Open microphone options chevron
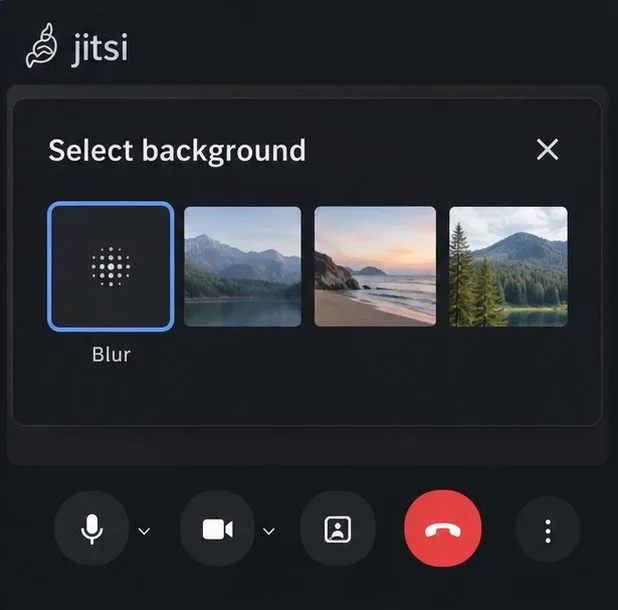This screenshot has width=618, height=610. 144,531
